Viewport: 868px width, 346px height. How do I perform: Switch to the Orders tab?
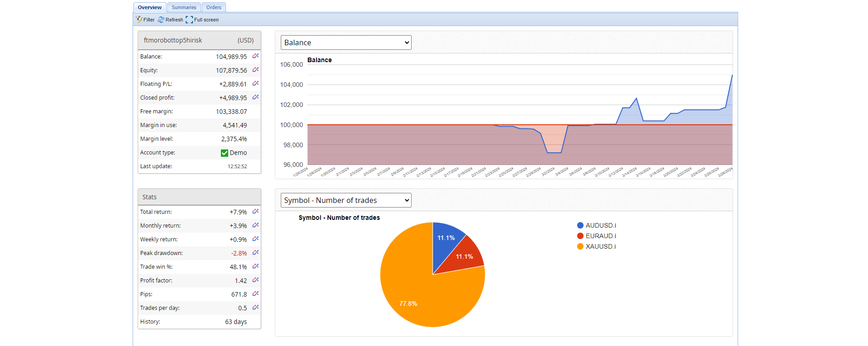click(214, 7)
